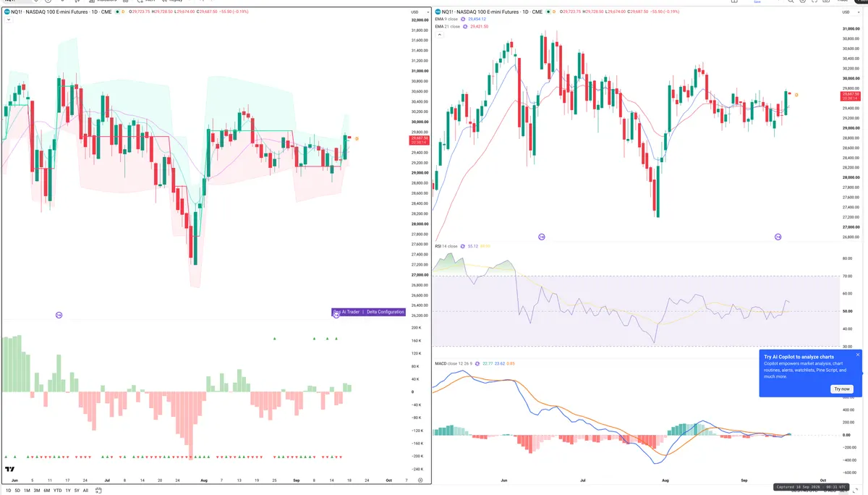868x495 pixels.
Task: Select the 1Y time range
Action: click(68, 490)
